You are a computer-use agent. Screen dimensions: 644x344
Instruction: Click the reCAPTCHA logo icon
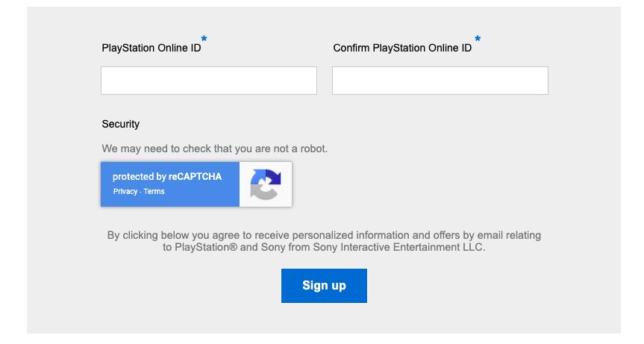[266, 184]
